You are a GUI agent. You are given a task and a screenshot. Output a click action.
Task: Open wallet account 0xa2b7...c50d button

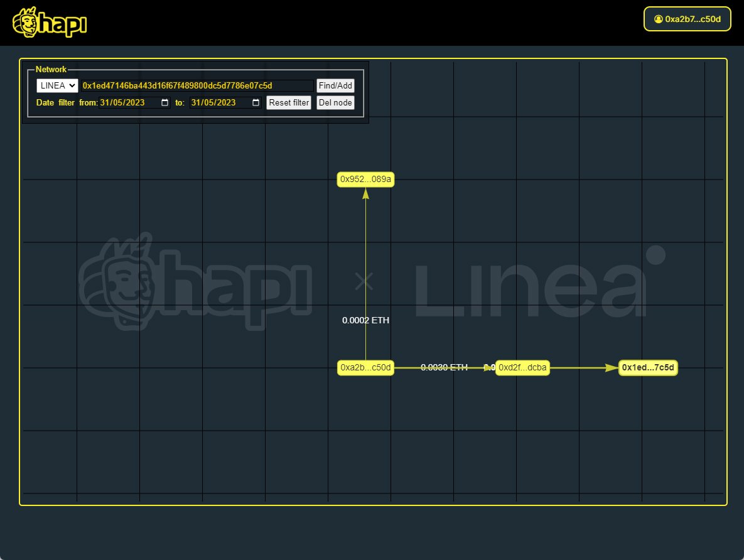coord(687,19)
